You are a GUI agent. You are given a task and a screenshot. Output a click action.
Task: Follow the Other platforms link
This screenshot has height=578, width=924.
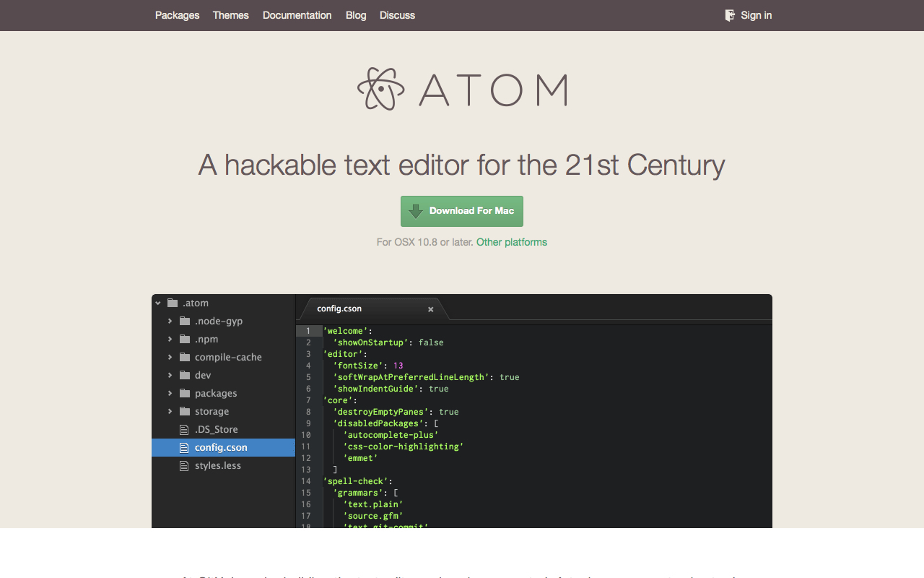pos(512,242)
